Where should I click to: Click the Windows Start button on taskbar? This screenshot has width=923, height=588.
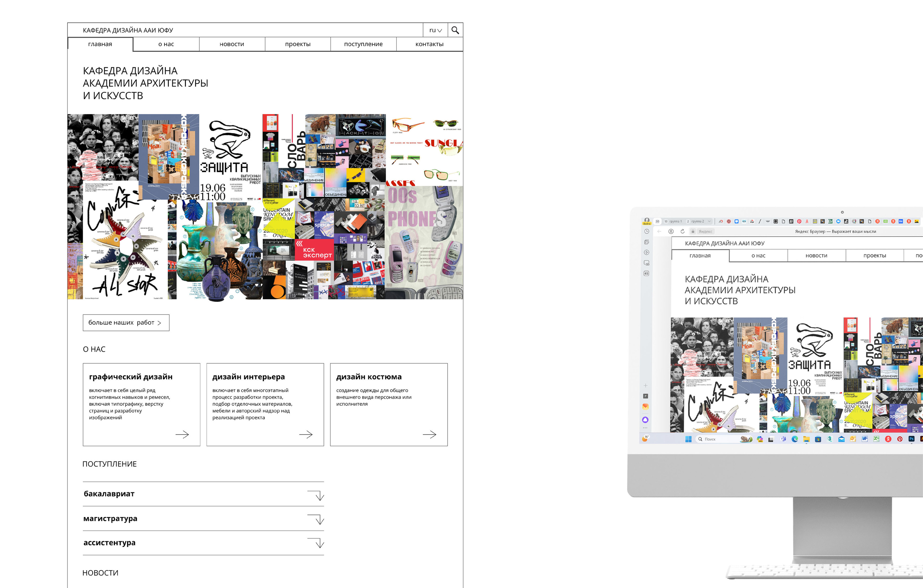point(689,439)
